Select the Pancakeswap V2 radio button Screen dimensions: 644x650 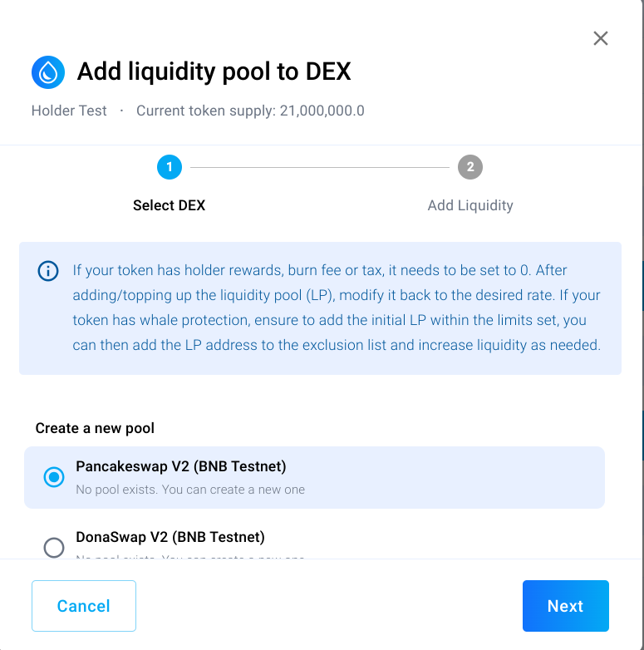tap(54, 477)
